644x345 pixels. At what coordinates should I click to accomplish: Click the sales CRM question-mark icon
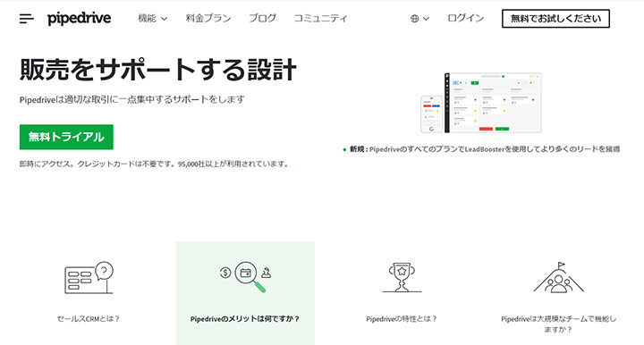[x=89, y=278]
